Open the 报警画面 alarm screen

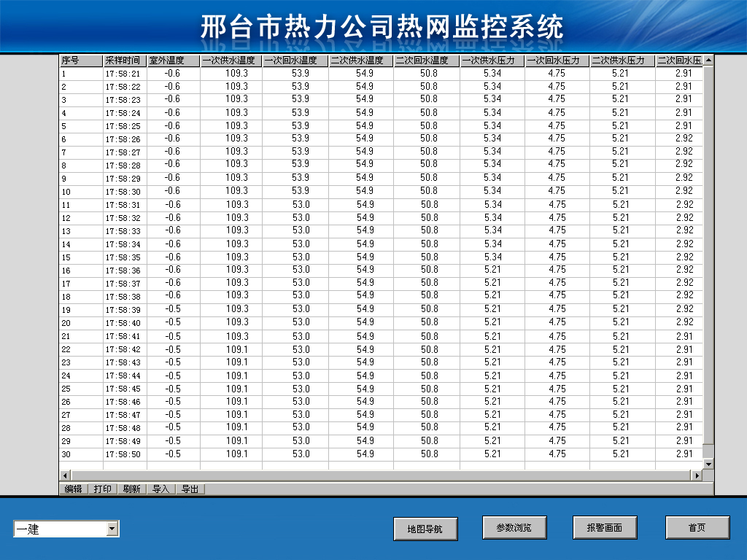pos(604,528)
